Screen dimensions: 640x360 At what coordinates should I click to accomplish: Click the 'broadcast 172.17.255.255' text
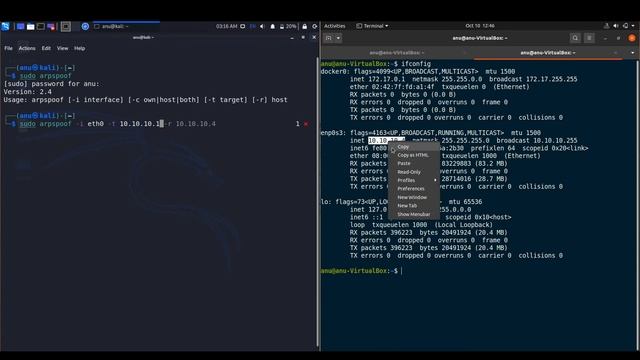(x=533, y=79)
